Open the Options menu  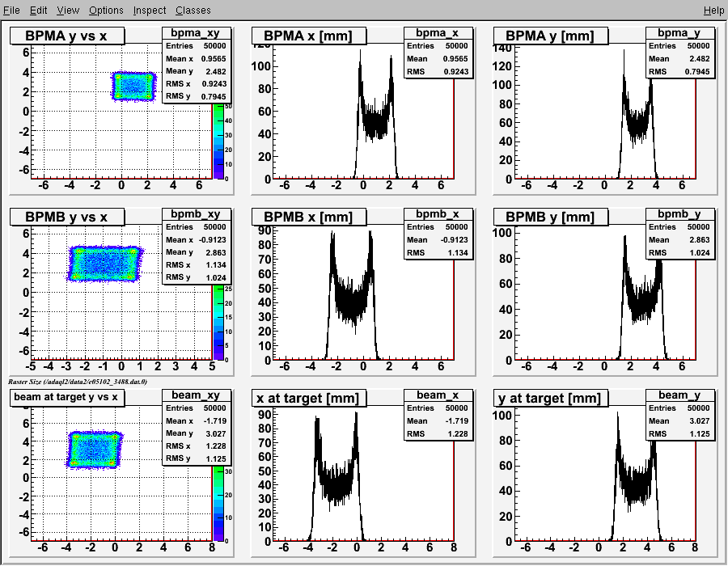pyautogui.click(x=106, y=11)
